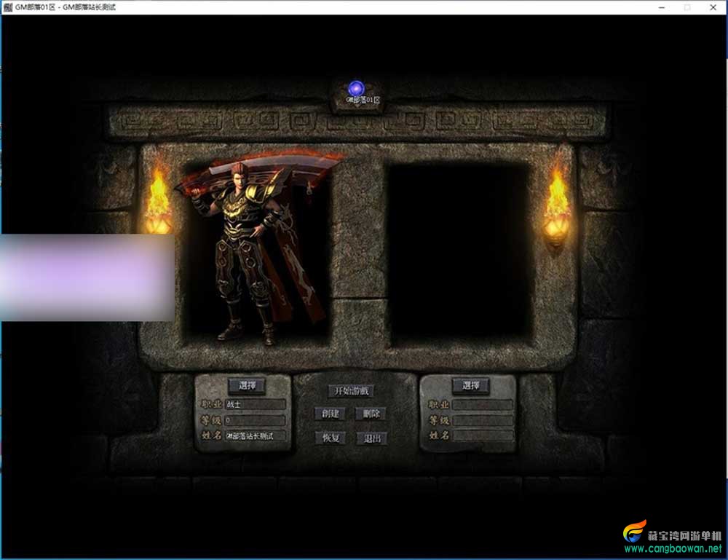Close the game window
Screen dimensions: 728x560
(x=713, y=7)
